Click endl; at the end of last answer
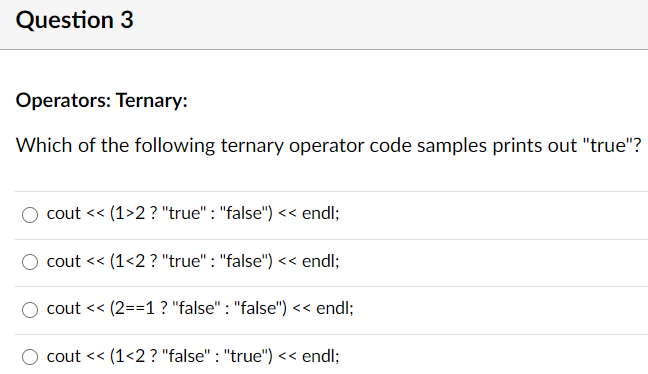The image size is (648, 374). click(321, 356)
